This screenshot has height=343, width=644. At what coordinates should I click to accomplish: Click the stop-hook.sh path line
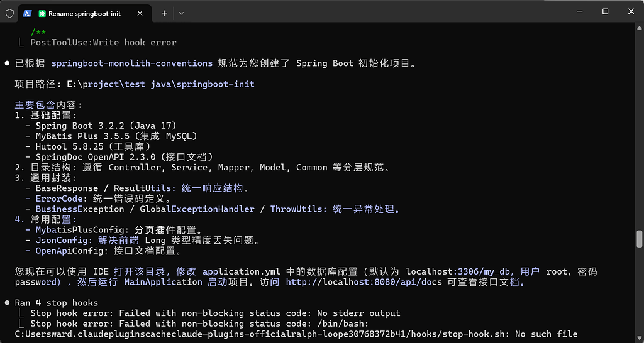296,334
